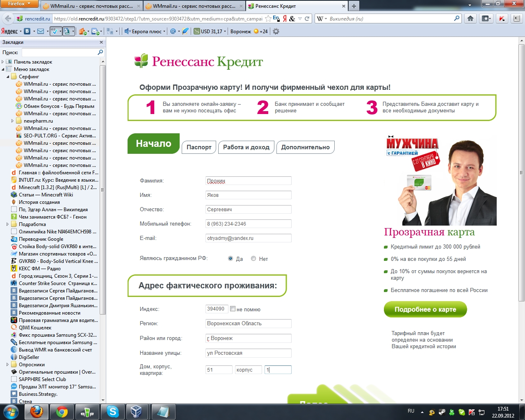Reload the page with the refresh icon
This screenshot has height=420, width=525.
tap(307, 18)
